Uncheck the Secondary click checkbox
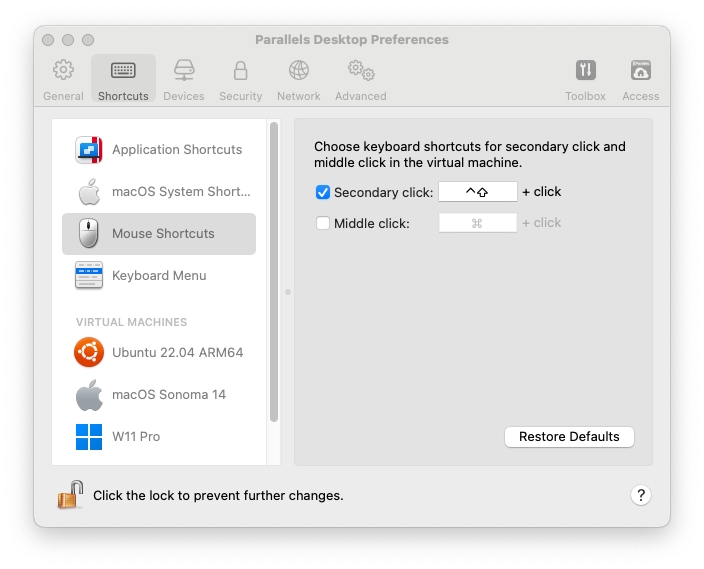The width and height of the screenshot is (704, 569). 323,192
